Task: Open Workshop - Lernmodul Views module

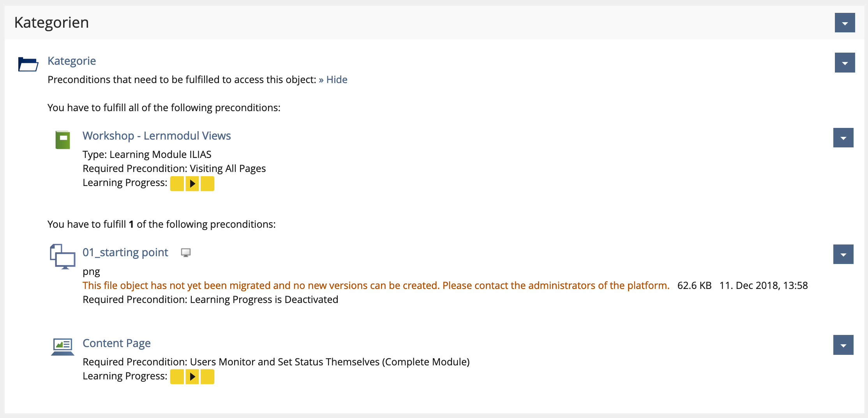Action: pos(157,136)
